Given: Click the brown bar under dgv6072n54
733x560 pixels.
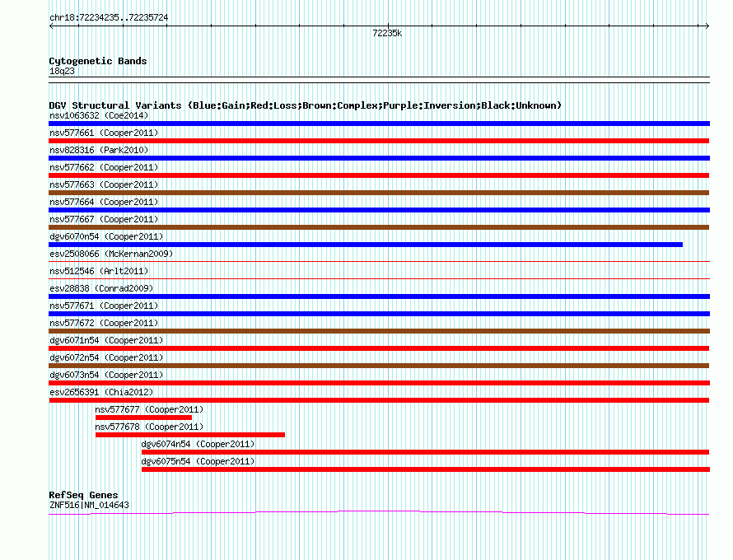Looking at the screenshot, I should 379,366.
